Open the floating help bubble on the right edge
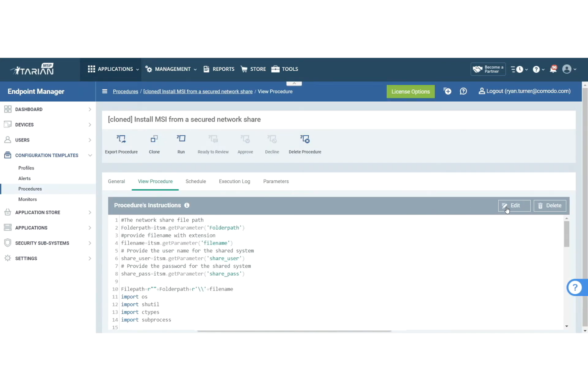This screenshot has height=392, width=588. point(576,287)
